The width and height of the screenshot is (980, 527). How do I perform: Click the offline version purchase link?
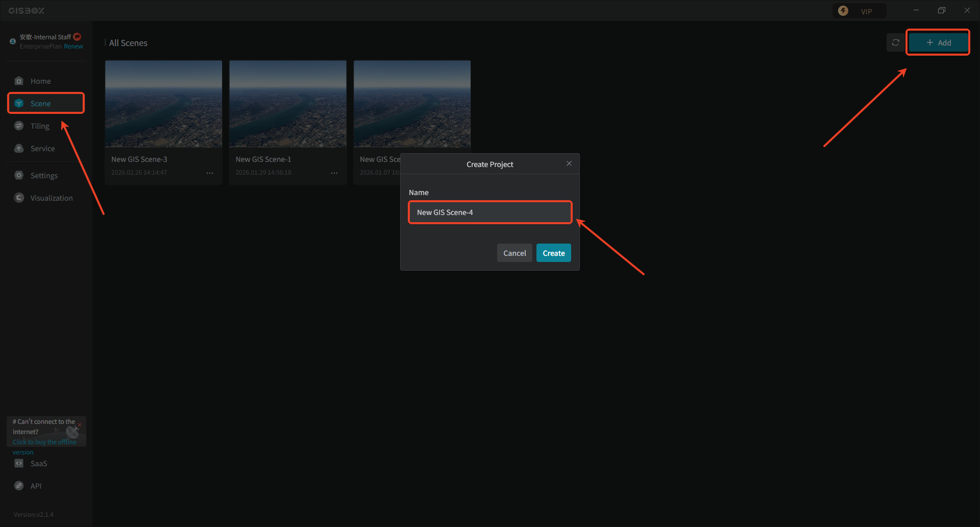click(44, 447)
